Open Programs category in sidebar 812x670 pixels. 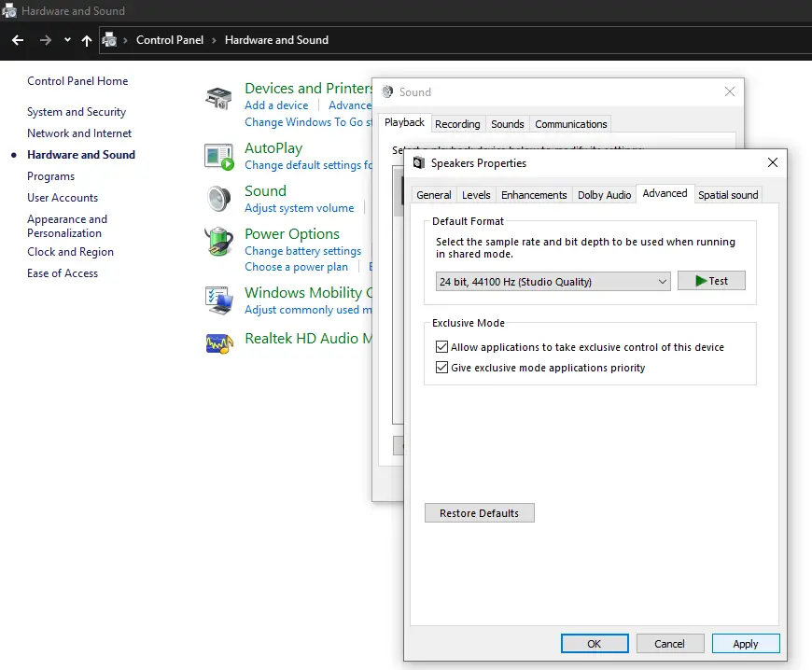50,176
